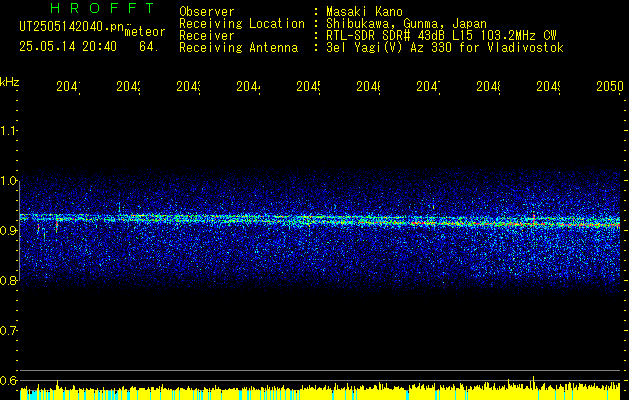This screenshot has height=400, width=629.
Task: Click the 2050 time axis label
Action: tap(609, 87)
